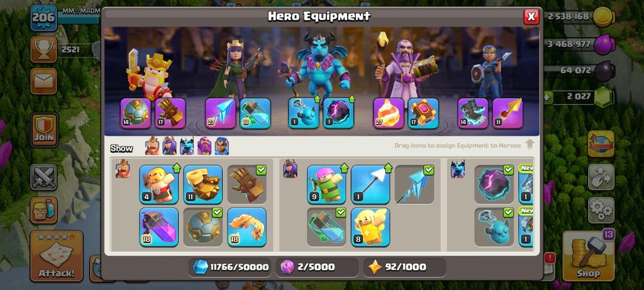Toggle Royal Champion filter in Show row
Screen dimensions: 644x290
click(221, 146)
